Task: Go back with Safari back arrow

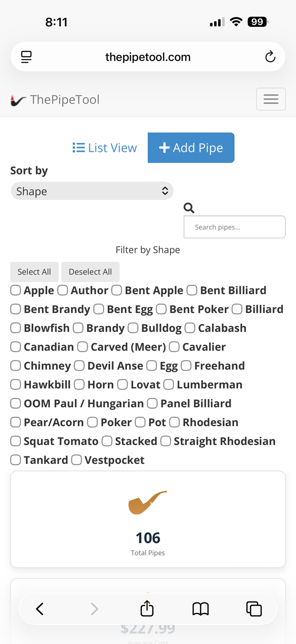Action: tap(40, 609)
